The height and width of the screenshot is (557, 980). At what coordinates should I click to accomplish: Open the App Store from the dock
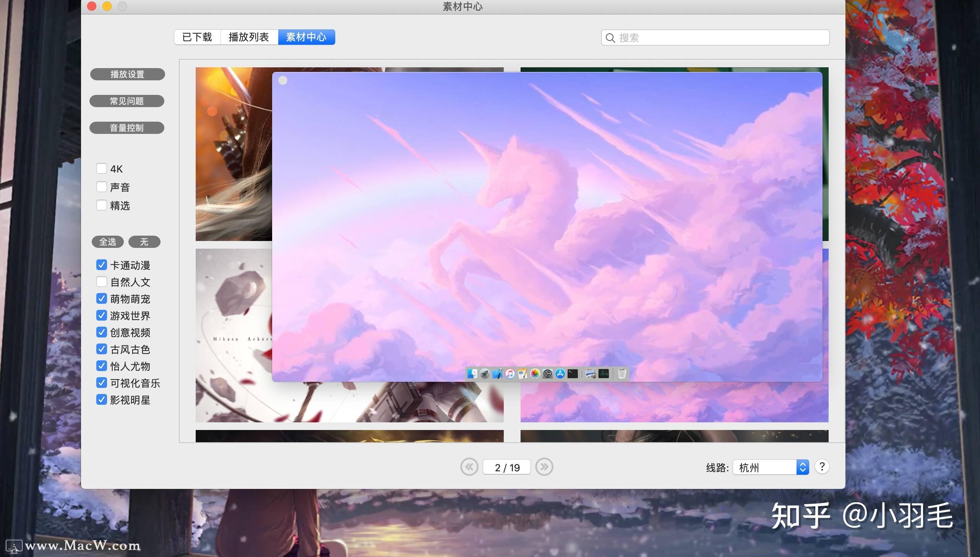(x=560, y=374)
